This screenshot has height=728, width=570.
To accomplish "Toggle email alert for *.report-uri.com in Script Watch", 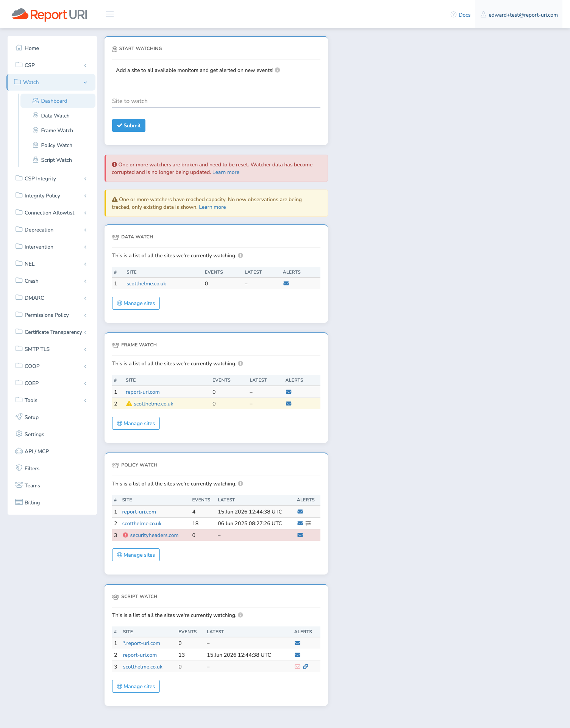I will point(298,643).
